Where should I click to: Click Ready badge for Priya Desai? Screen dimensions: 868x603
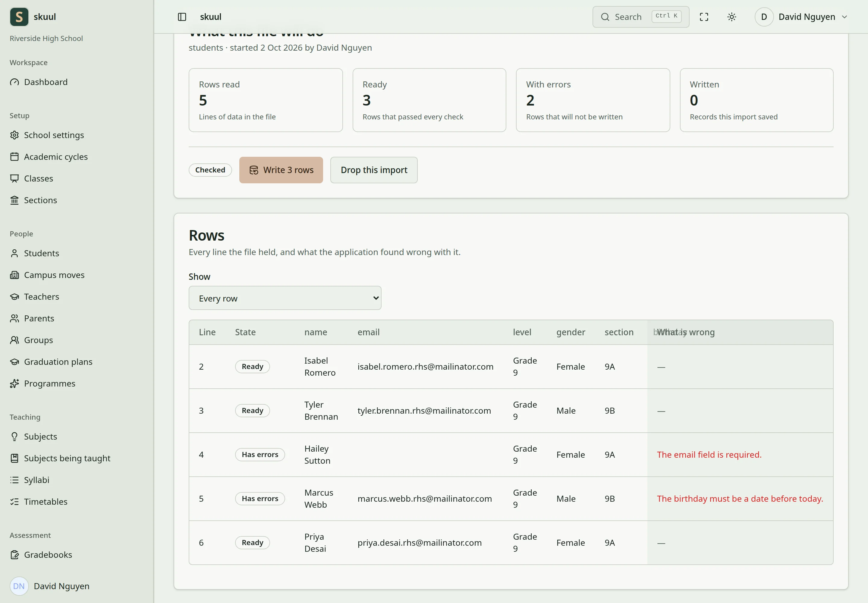coord(252,542)
